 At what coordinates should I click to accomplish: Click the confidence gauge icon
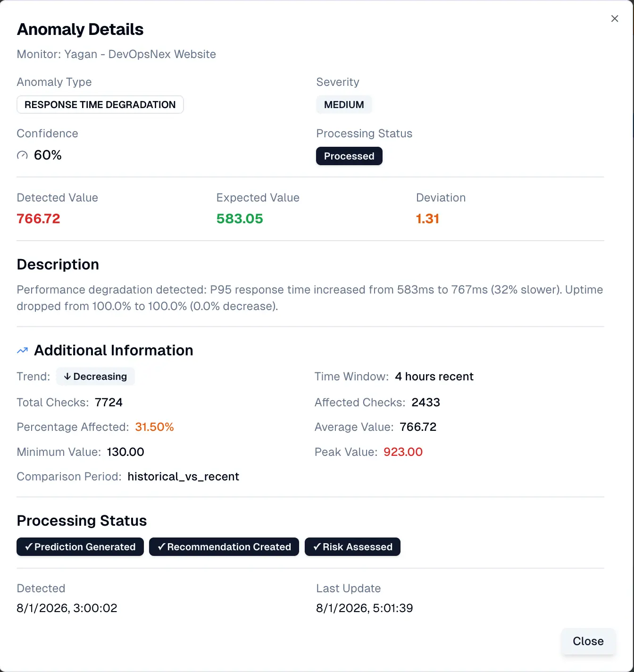click(x=22, y=155)
